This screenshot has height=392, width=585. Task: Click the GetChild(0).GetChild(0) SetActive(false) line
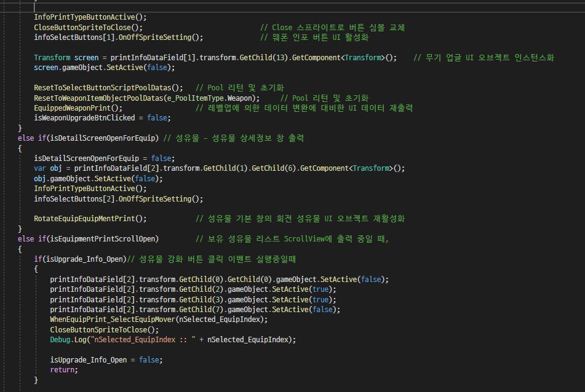pos(220,280)
